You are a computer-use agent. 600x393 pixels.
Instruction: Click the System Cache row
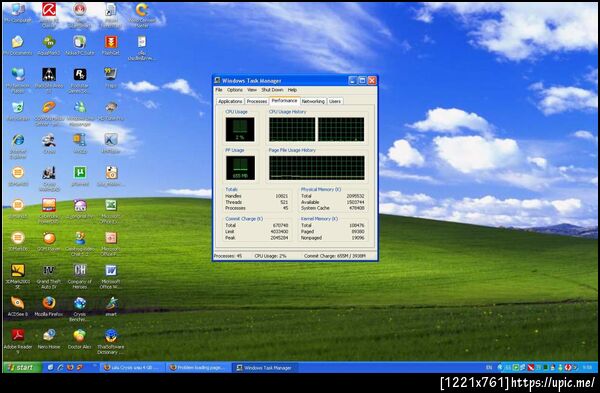click(333, 208)
